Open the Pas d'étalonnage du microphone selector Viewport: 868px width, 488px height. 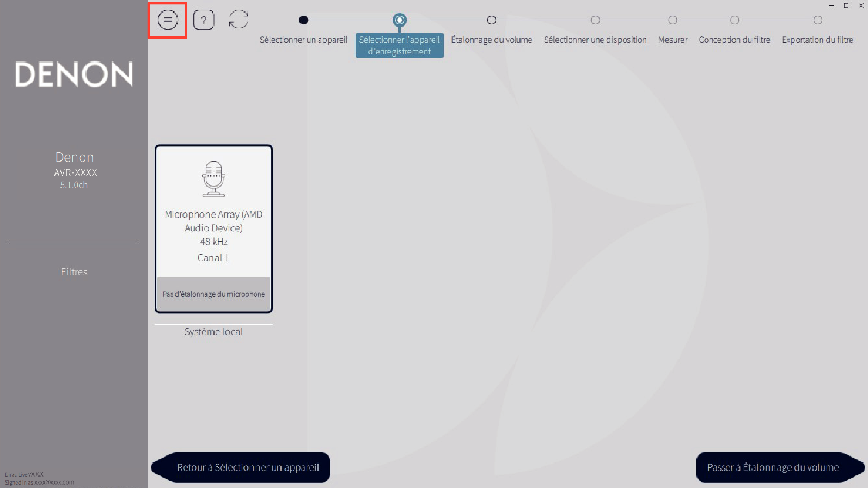click(x=213, y=294)
